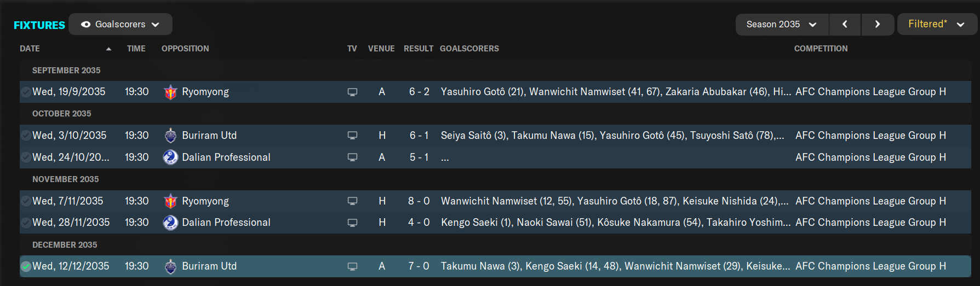This screenshot has height=286, width=980.
Task: Click the Dalian Professional badge on 24/10/2035
Action: pyautogui.click(x=170, y=157)
